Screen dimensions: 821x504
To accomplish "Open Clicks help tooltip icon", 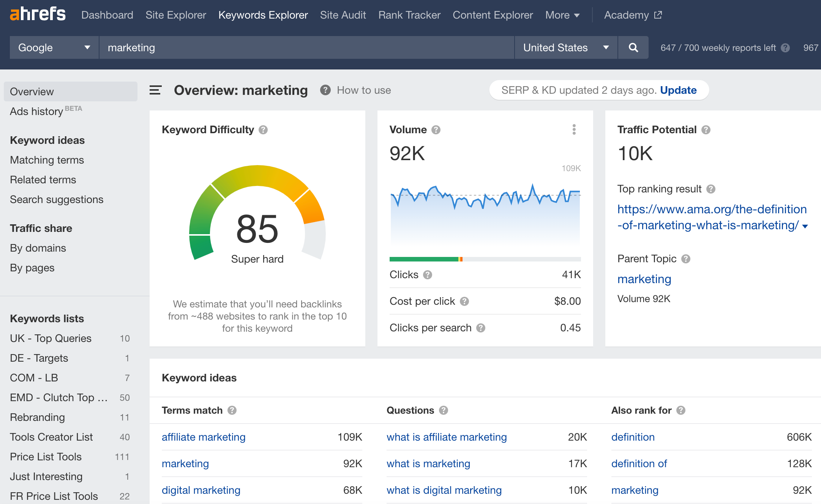I will pyautogui.click(x=428, y=275).
